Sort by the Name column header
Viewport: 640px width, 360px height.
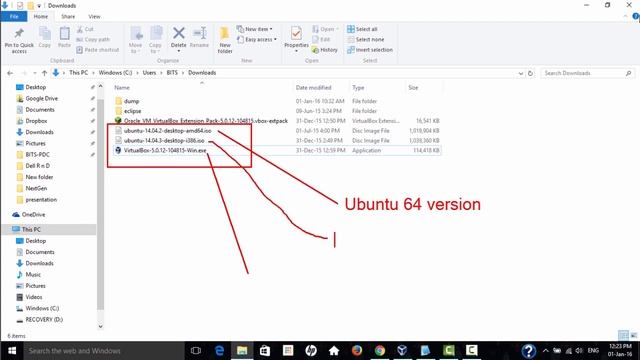point(122,88)
